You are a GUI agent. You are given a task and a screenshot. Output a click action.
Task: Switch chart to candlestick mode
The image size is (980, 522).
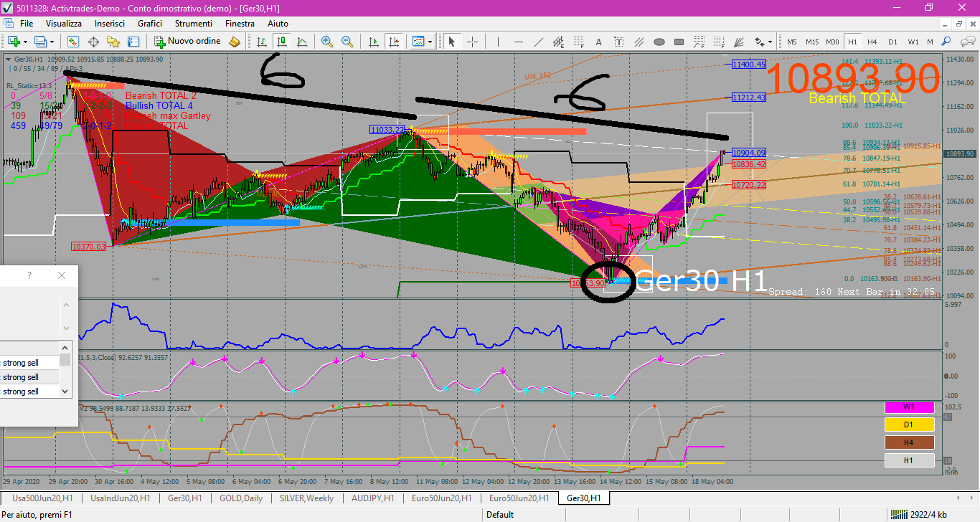tap(283, 42)
